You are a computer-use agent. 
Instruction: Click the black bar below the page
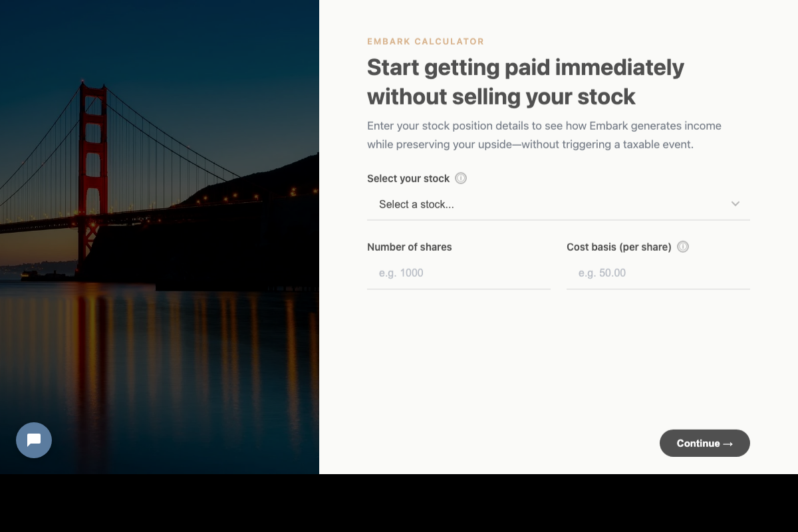[x=399, y=503]
